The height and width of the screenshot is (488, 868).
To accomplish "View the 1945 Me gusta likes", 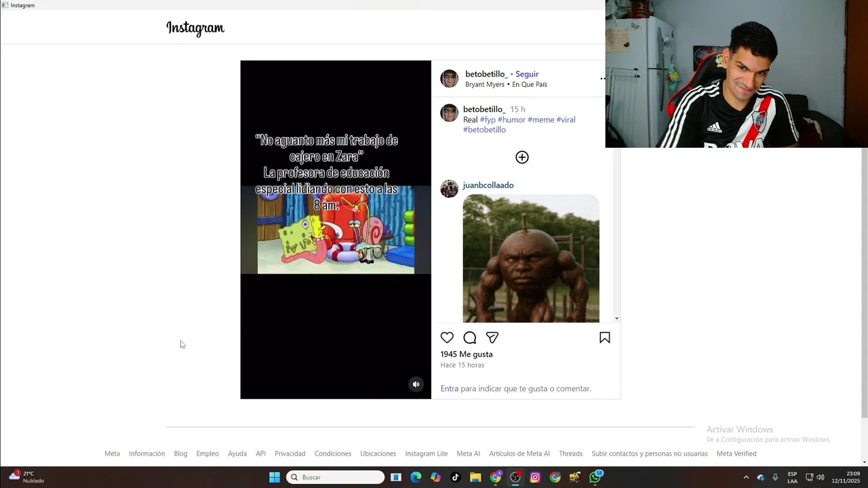I will coord(467,354).
